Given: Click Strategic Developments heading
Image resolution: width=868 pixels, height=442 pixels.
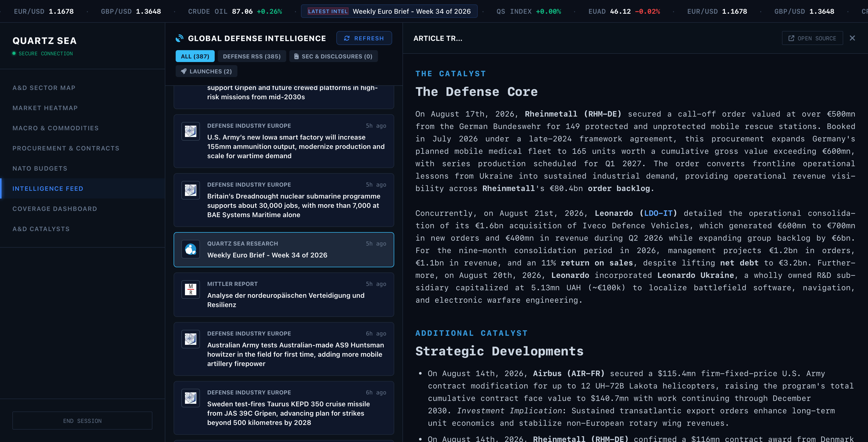Looking at the screenshot, I should click(x=499, y=351).
